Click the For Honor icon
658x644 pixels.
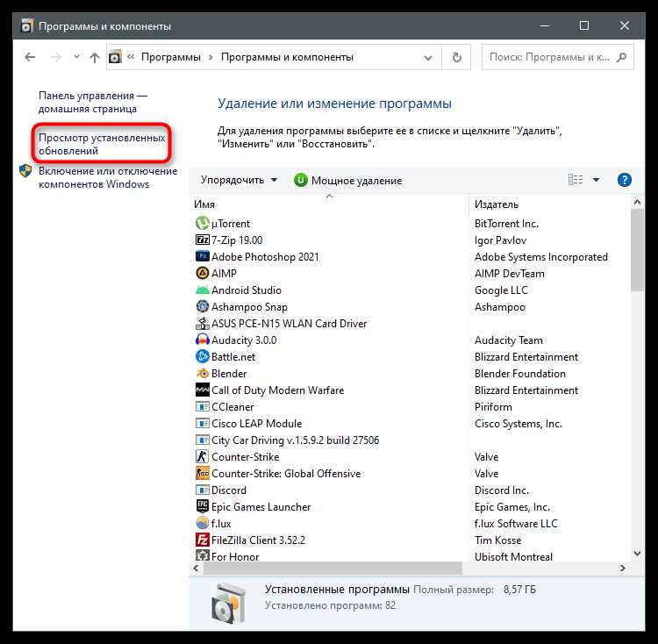click(x=203, y=556)
